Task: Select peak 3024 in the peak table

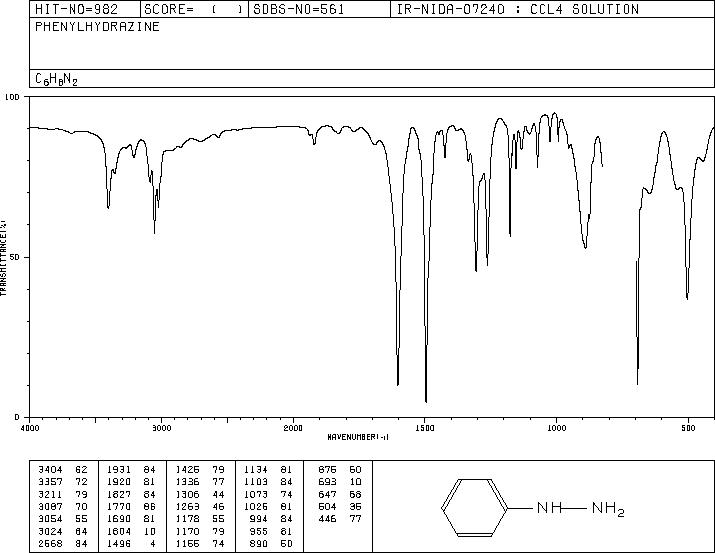Action: 63,531
